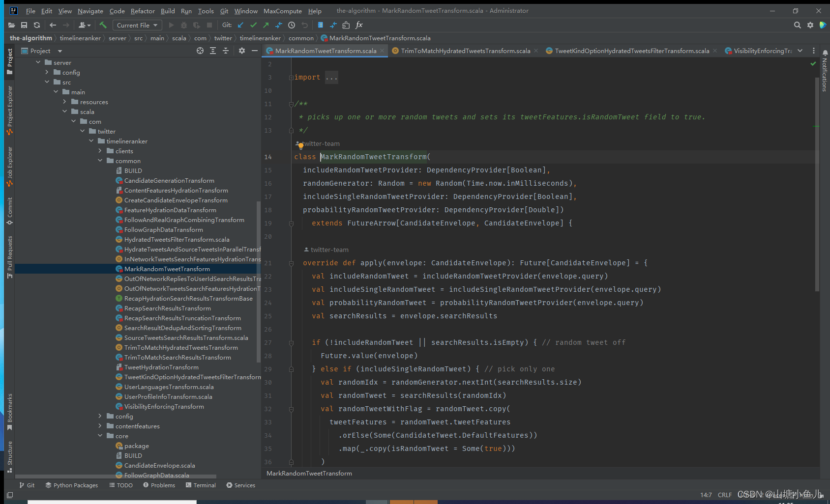This screenshot has height=504, width=830.
Task: Run the current file with the play icon
Action: point(171,25)
